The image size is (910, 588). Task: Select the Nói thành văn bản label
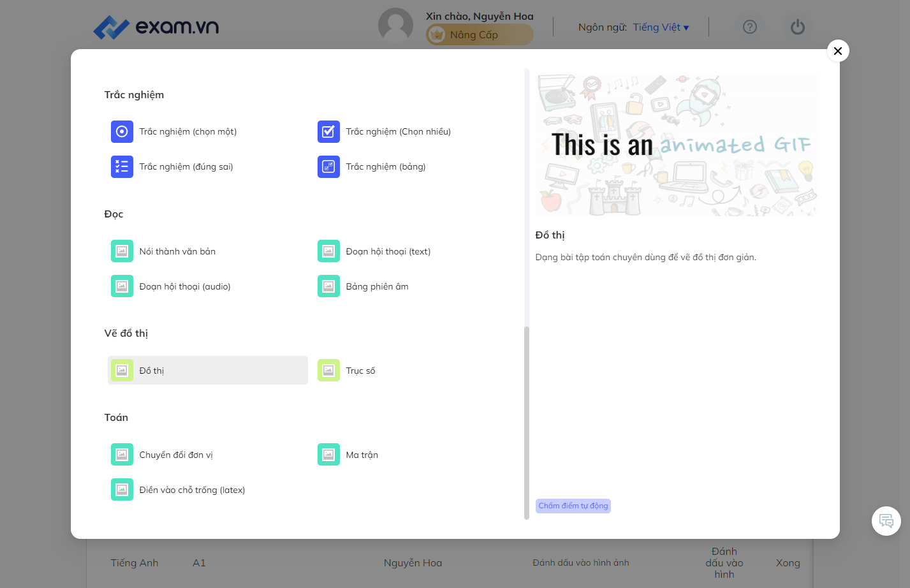pos(177,251)
